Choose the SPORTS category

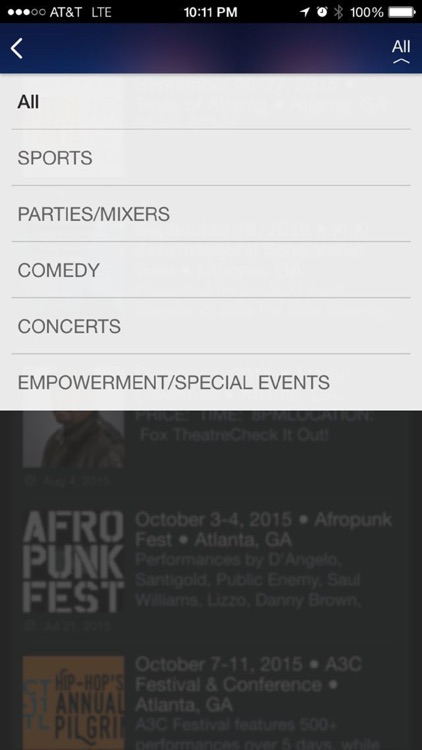point(211,157)
